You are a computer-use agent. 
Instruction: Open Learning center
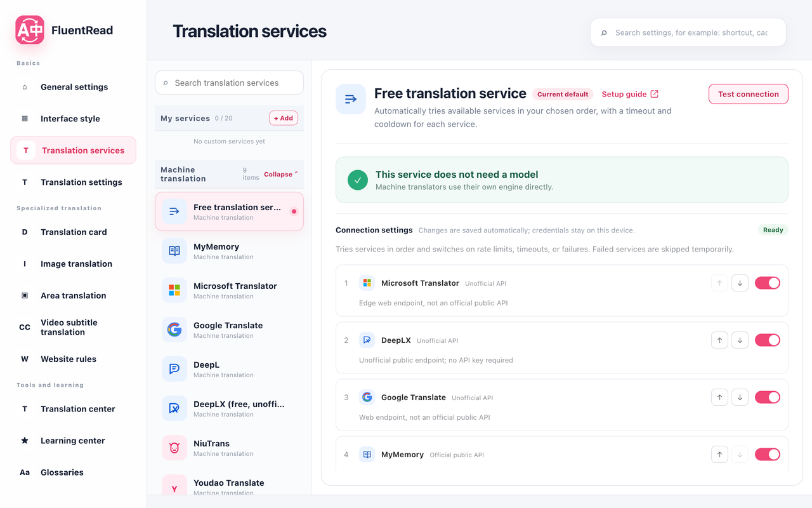[x=73, y=441]
